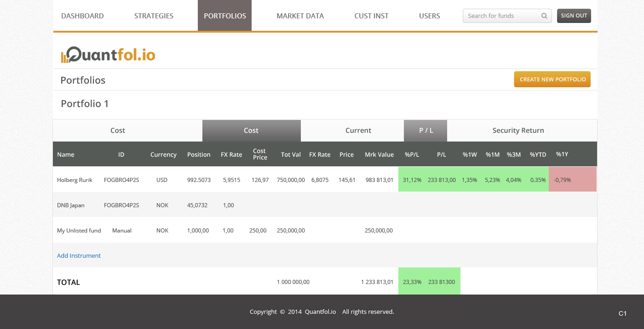This screenshot has height=329, width=644.
Task: Focus the Search for funds field
Action: [x=507, y=16]
